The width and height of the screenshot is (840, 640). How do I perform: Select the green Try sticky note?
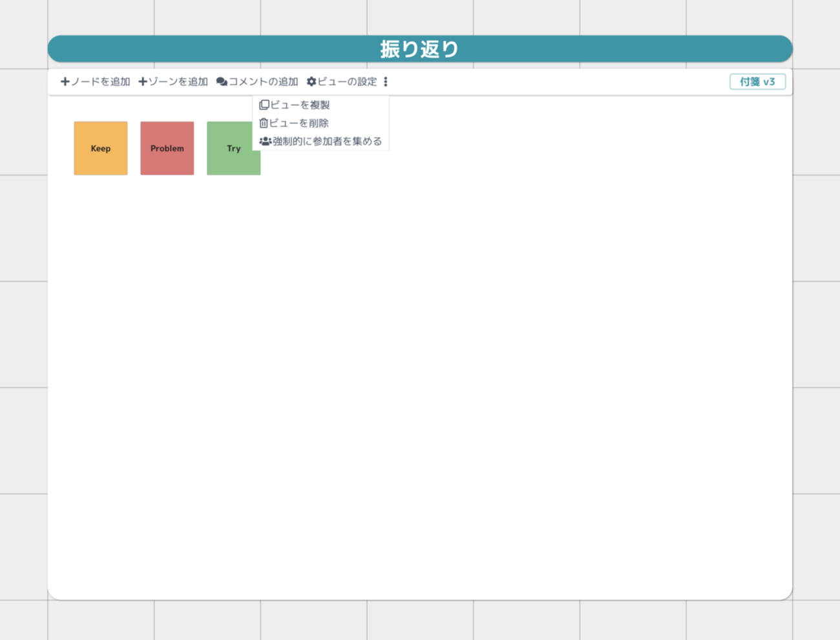click(233, 148)
